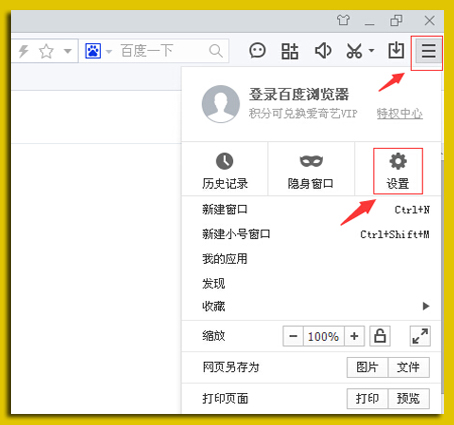Toggle zoom lock padlock button
454x425 pixels.
click(x=380, y=336)
